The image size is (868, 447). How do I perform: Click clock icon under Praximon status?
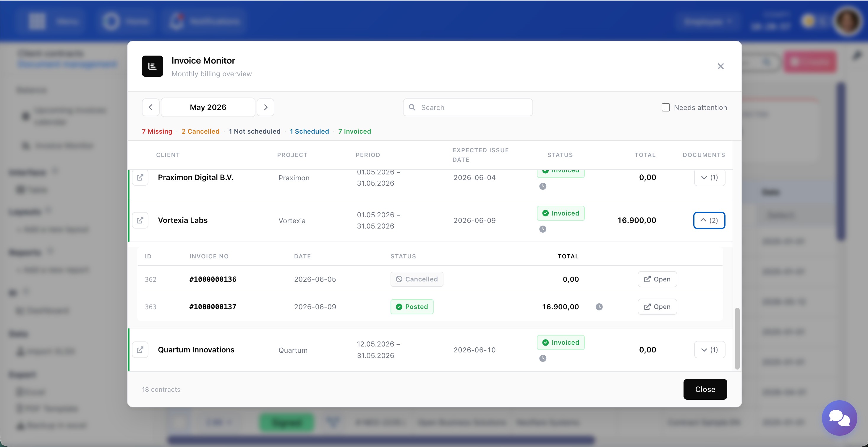(x=542, y=186)
